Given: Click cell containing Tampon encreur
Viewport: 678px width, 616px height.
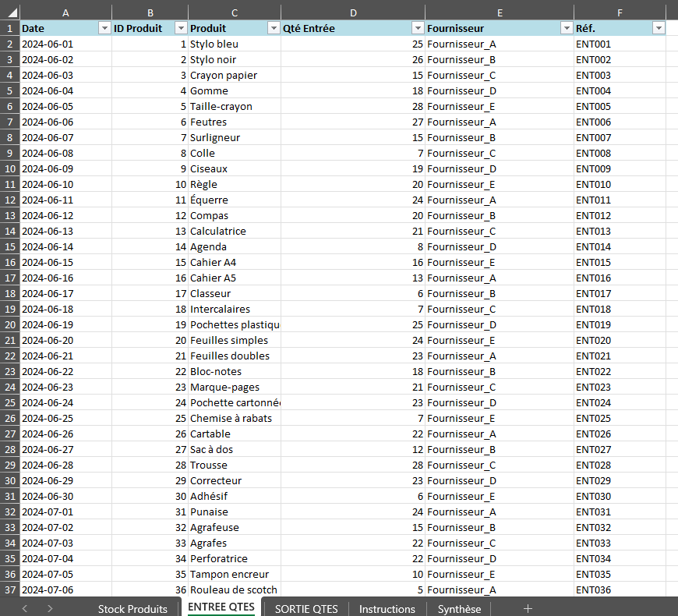Looking at the screenshot, I should pyautogui.click(x=235, y=574).
